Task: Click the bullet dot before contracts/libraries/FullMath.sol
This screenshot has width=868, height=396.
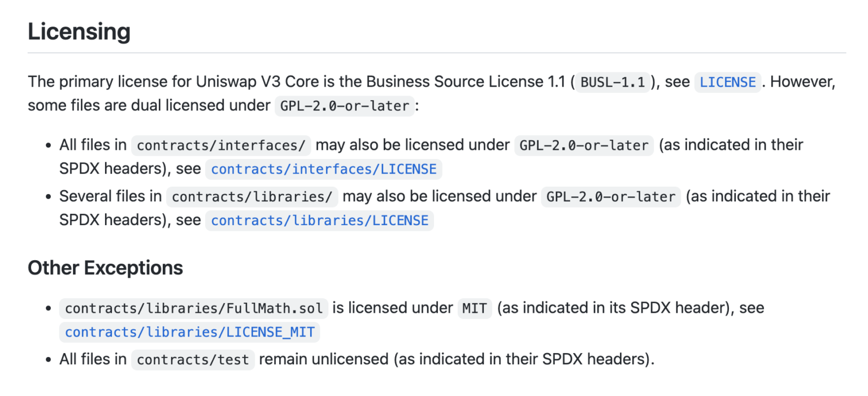Action: (x=49, y=308)
